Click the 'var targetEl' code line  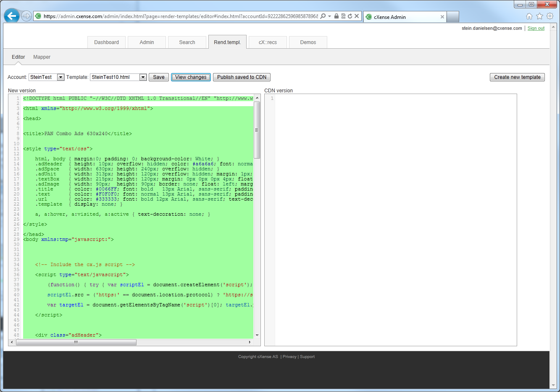[x=150, y=305]
